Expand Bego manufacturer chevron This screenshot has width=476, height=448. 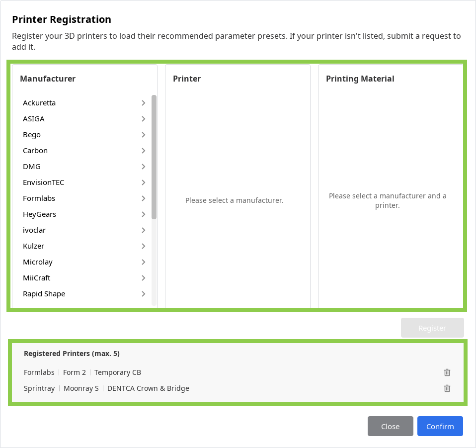pos(143,135)
